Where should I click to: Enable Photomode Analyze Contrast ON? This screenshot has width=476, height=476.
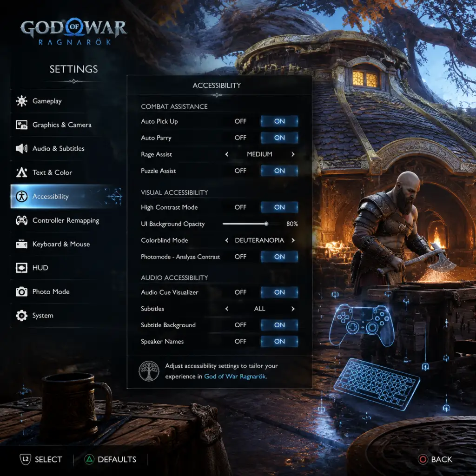click(279, 257)
